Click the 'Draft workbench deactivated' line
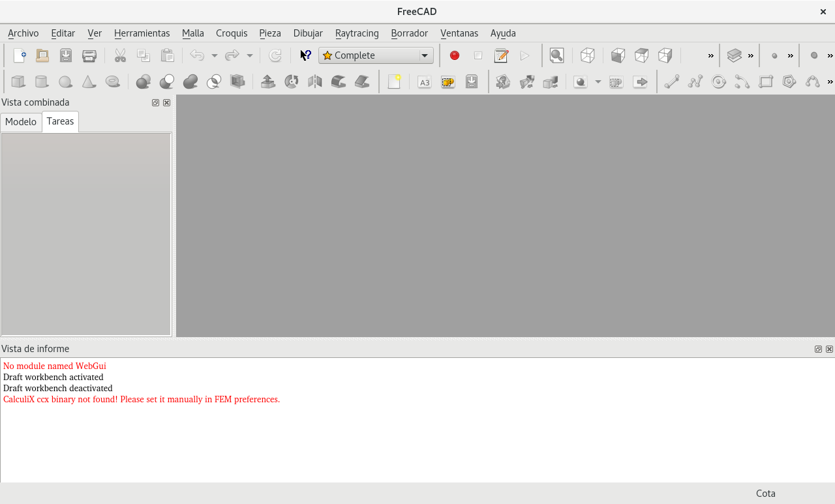 click(58, 389)
